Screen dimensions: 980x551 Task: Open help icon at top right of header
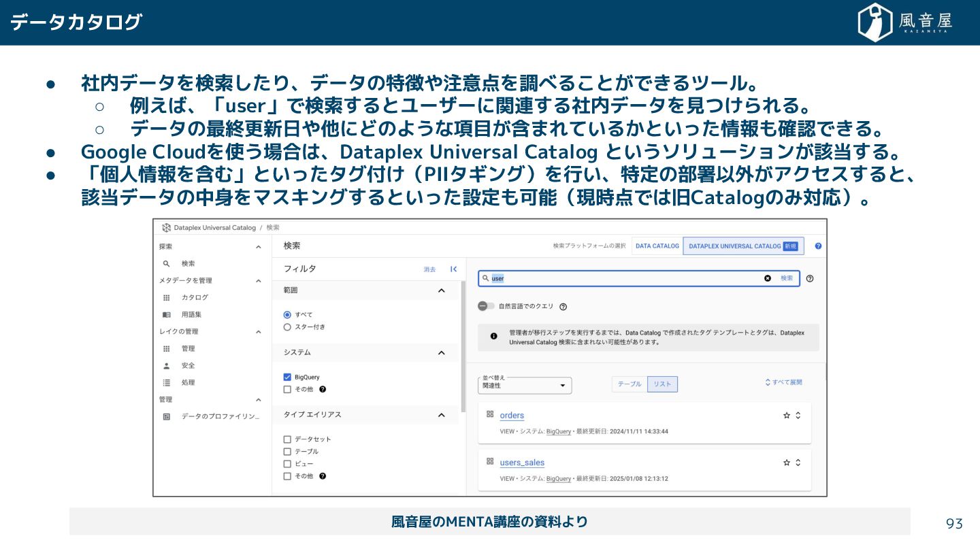point(818,246)
